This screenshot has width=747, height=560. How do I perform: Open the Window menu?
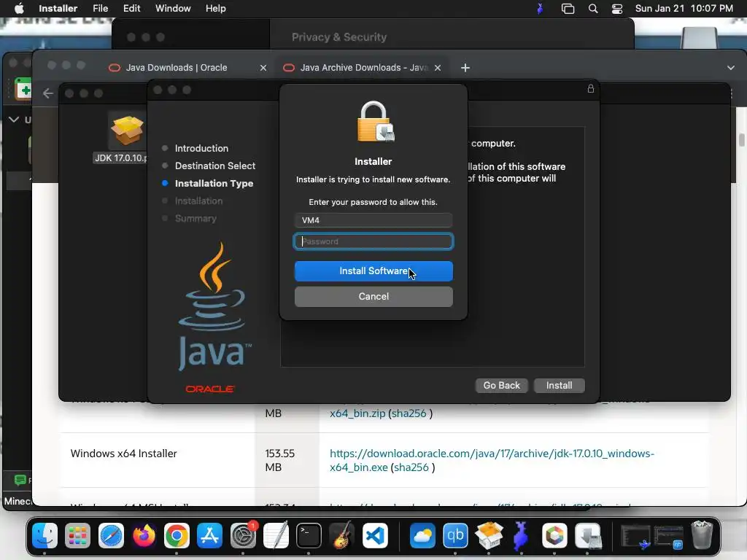coord(173,9)
